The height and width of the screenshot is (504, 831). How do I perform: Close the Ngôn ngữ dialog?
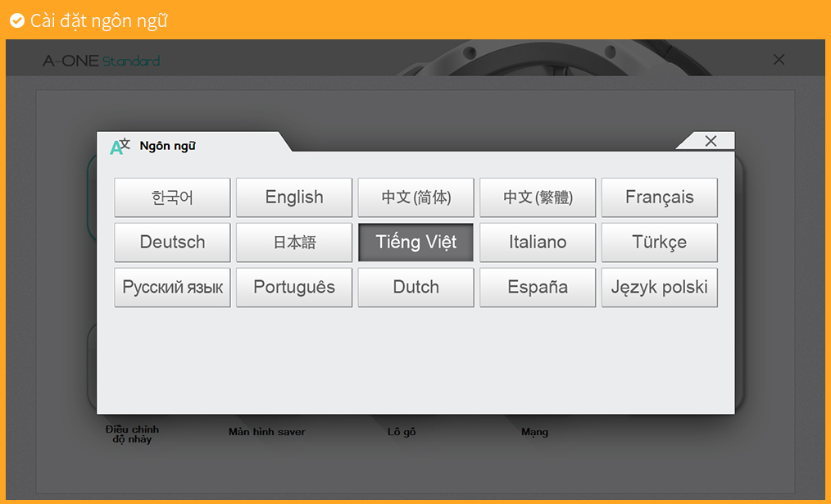point(711,141)
